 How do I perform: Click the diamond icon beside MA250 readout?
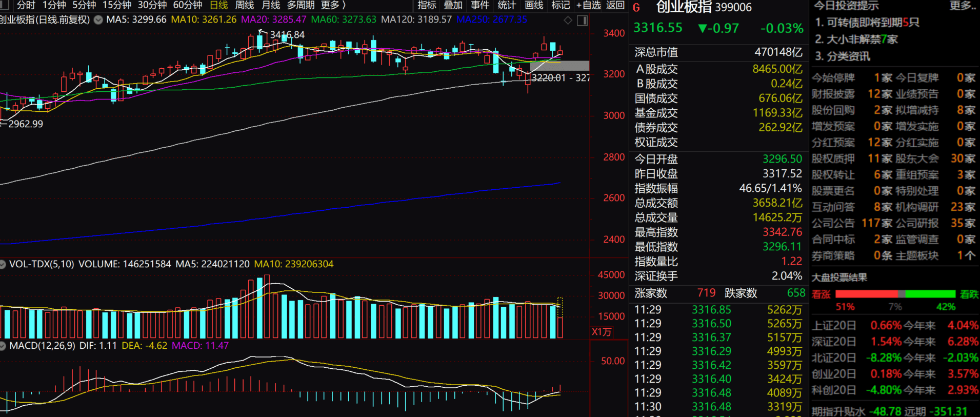[568, 21]
